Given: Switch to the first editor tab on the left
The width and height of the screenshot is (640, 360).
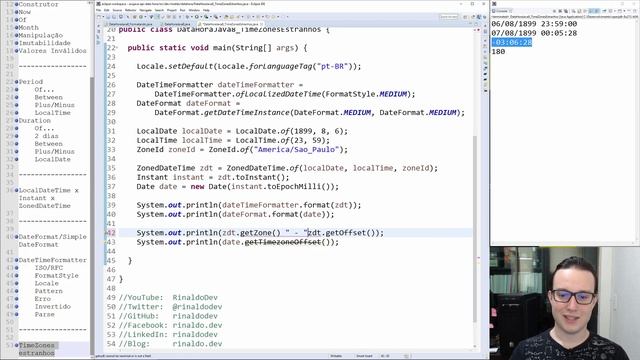Looking at the screenshot, I should 129,24.
